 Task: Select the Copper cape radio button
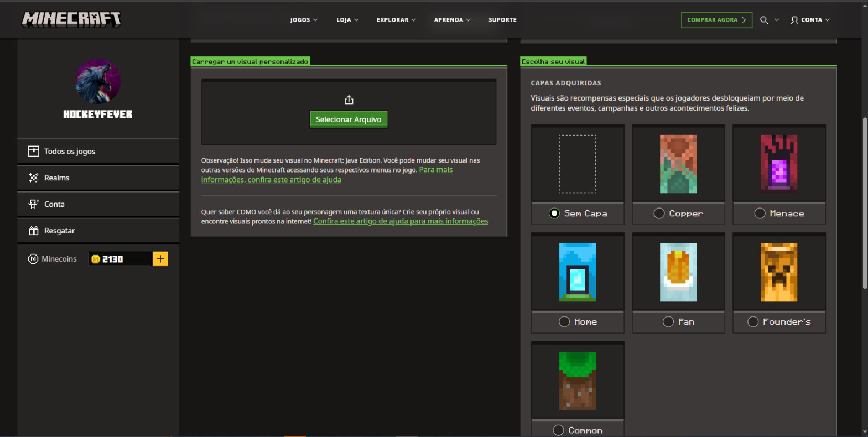(x=659, y=214)
